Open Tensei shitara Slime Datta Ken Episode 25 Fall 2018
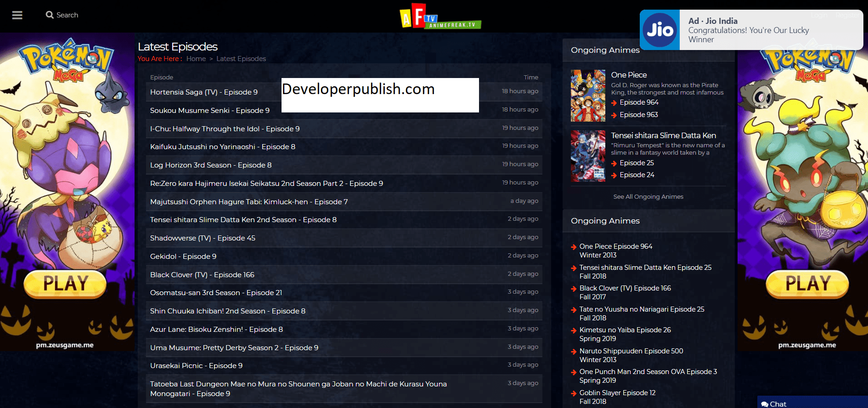868x408 pixels. click(x=645, y=272)
